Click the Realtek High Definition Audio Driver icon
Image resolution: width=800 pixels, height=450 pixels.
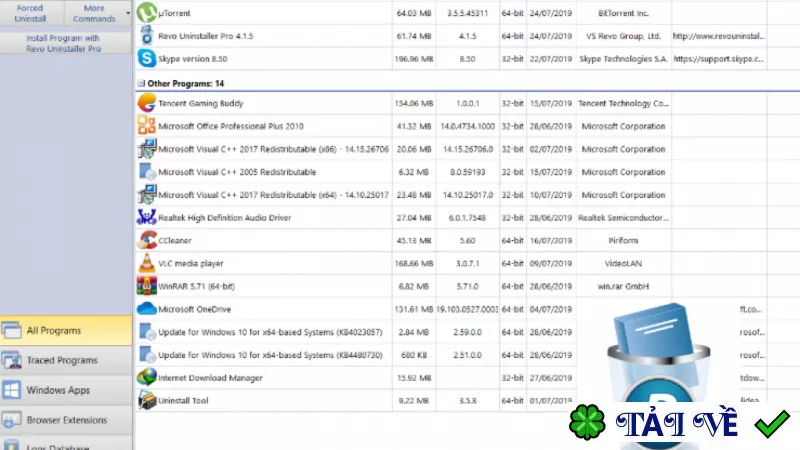tap(146, 217)
